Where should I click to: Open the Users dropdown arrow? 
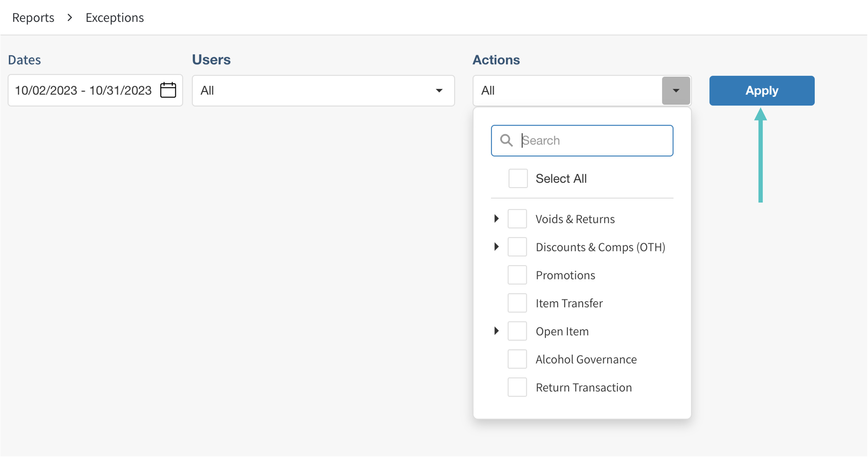click(439, 90)
